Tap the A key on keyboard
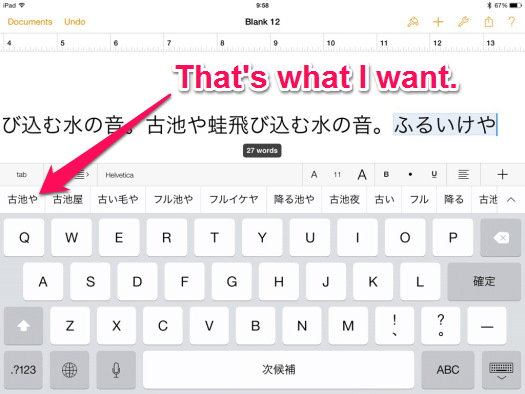 tap(43, 282)
